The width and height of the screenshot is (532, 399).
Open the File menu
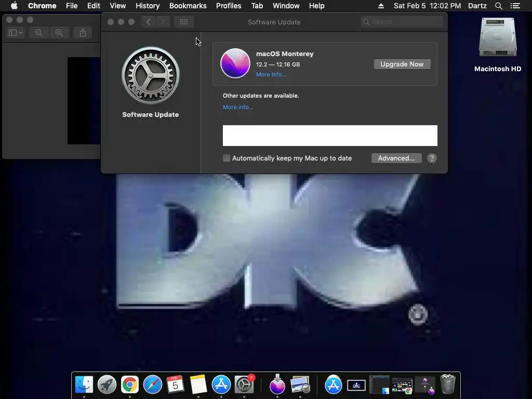[72, 6]
